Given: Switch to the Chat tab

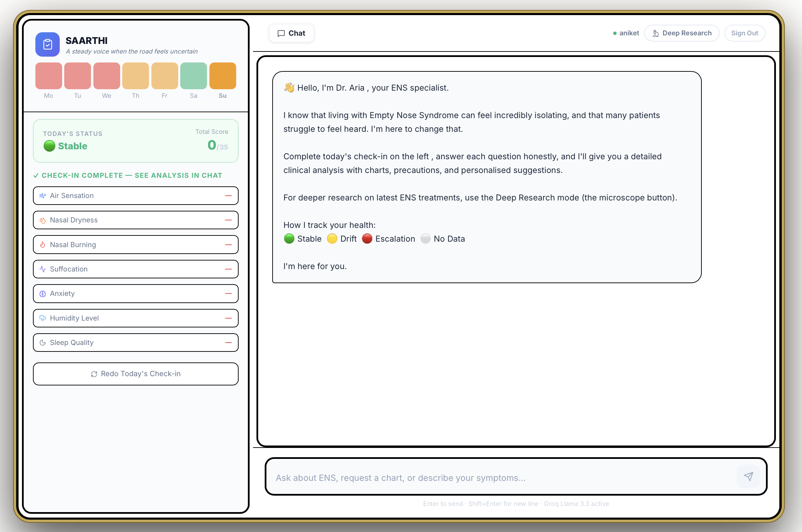Looking at the screenshot, I should coord(291,33).
